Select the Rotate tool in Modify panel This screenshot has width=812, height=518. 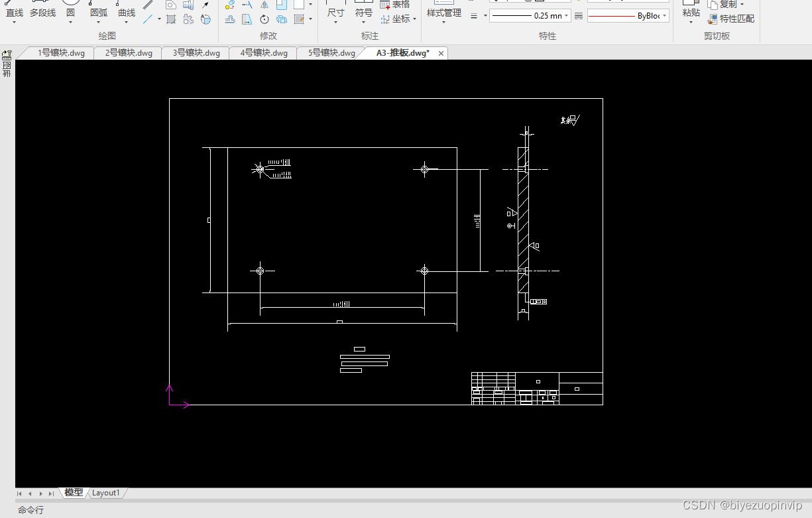click(264, 19)
